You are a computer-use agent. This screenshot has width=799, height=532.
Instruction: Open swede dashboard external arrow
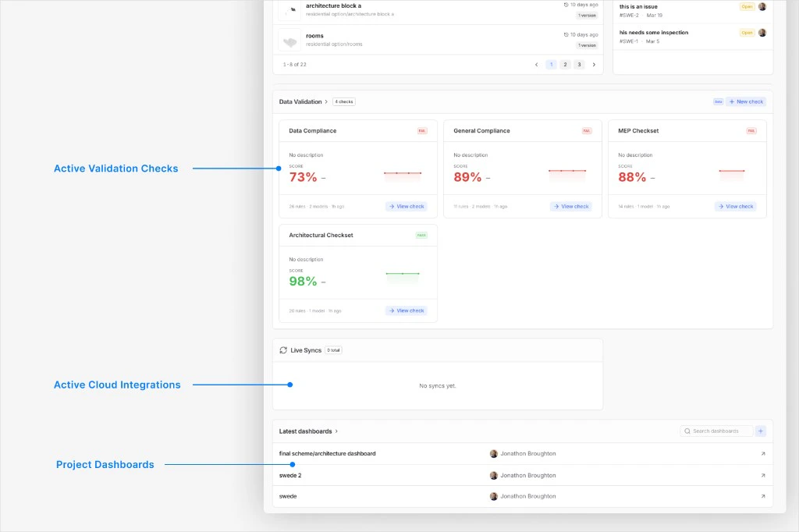(x=763, y=497)
